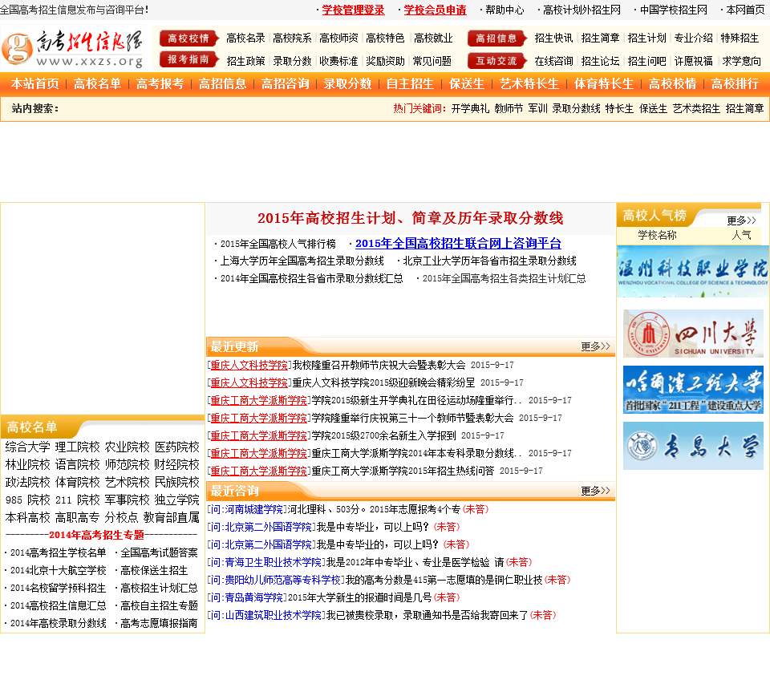
Task: Open 青岛黄海学院 question link
Action: tap(247, 598)
